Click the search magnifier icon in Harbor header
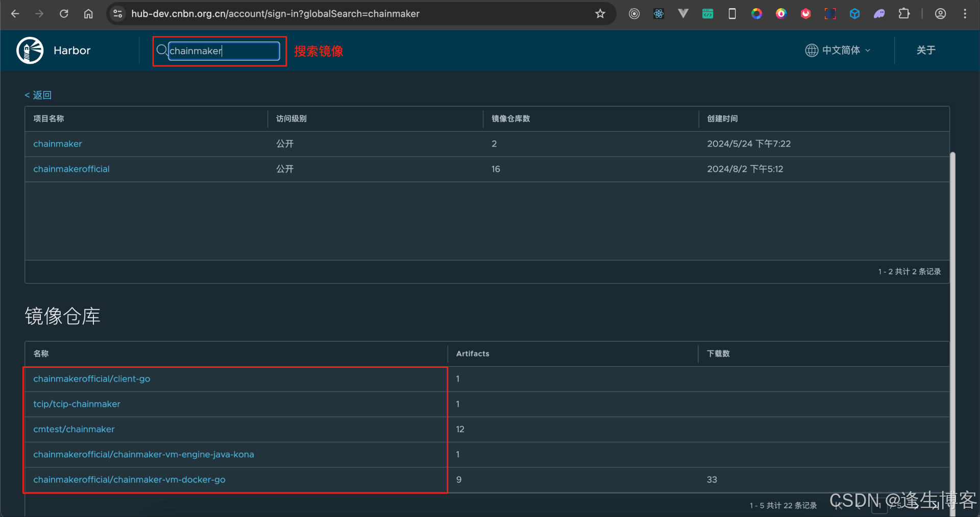This screenshot has height=517, width=980. click(162, 50)
